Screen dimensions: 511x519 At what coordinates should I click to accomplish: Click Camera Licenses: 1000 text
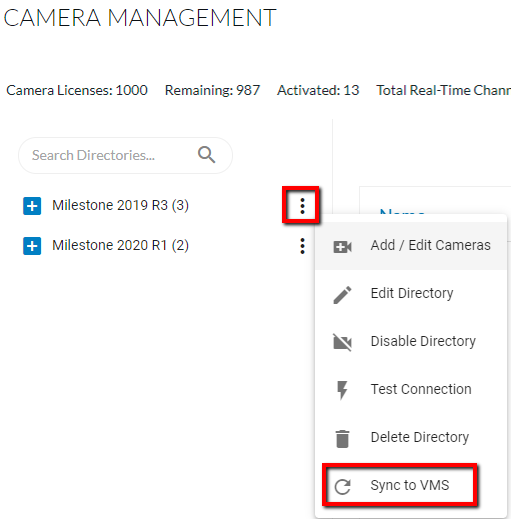coord(77,90)
